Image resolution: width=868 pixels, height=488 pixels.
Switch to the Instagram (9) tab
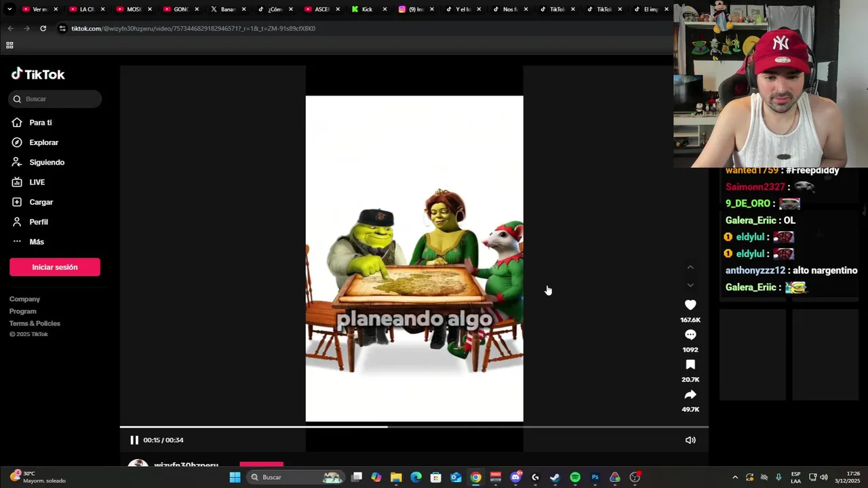[x=410, y=9]
